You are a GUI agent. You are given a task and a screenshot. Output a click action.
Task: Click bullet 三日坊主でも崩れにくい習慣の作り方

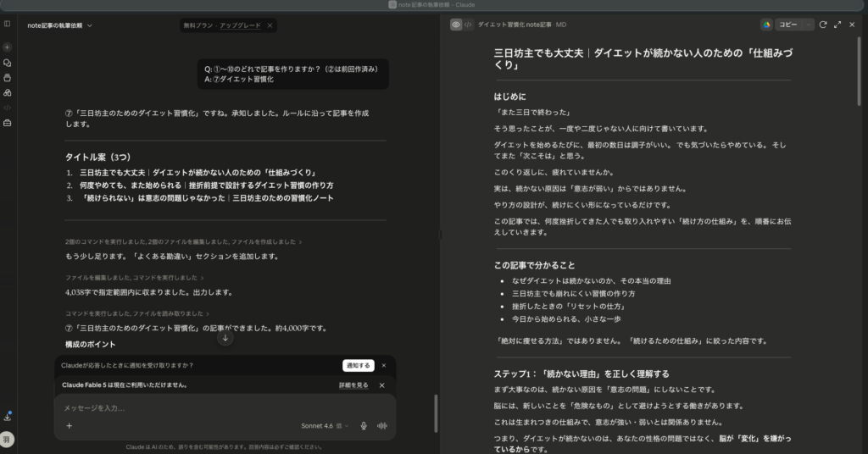(x=574, y=294)
